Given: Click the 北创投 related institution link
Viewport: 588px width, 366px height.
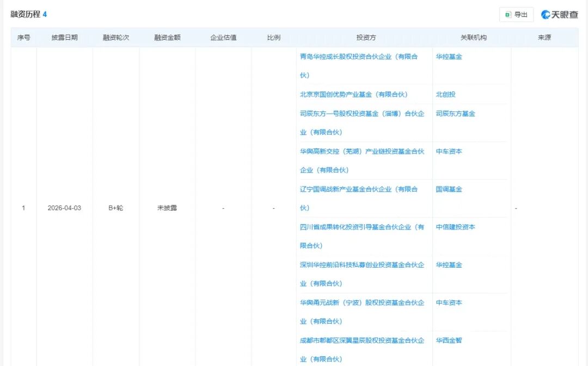Looking at the screenshot, I should click(x=445, y=95).
